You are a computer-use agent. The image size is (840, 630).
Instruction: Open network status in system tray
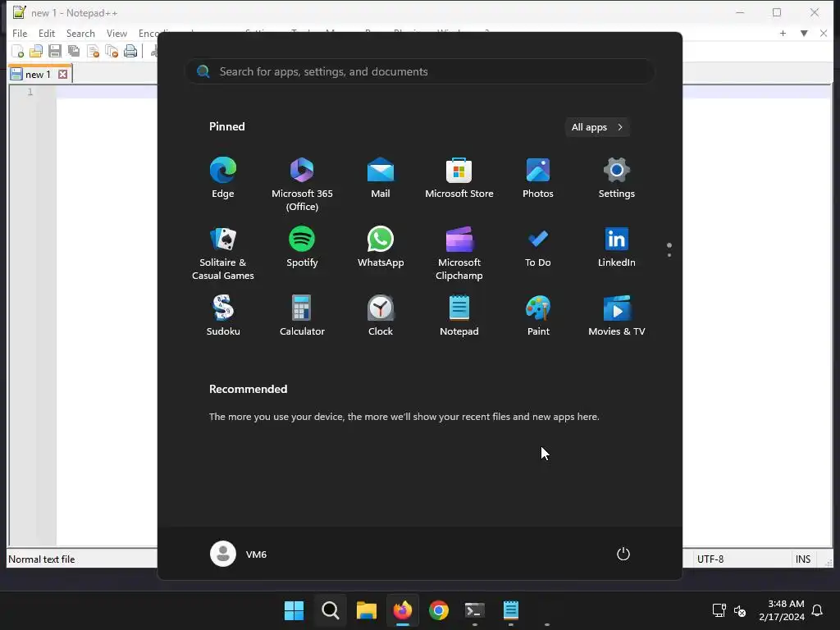point(719,610)
